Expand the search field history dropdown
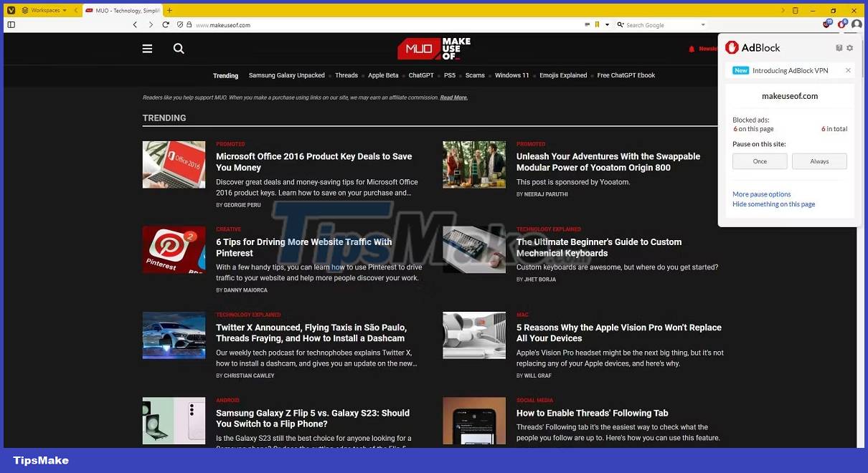 (x=703, y=24)
